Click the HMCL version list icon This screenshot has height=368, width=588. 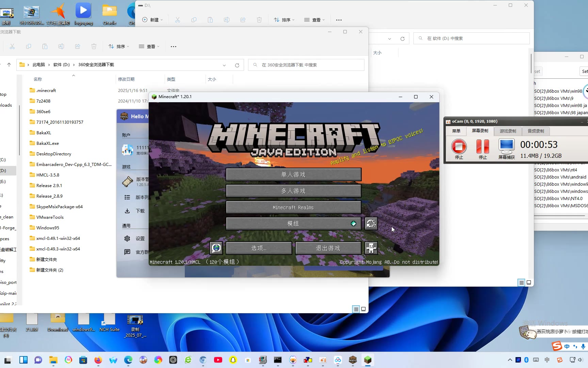(127, 197)
